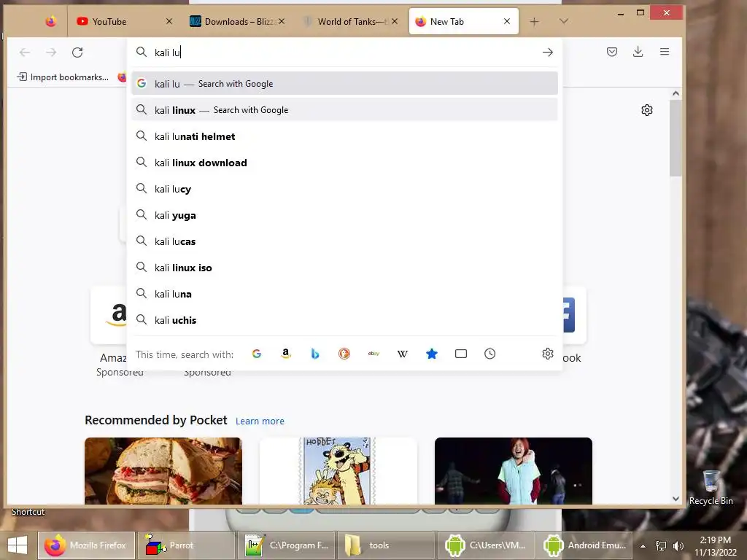Image resolution: width=747 pixels, height=560 pixels.
Task: Pick the "kali linux" search suggestion
Action: [x=344, y=110]
